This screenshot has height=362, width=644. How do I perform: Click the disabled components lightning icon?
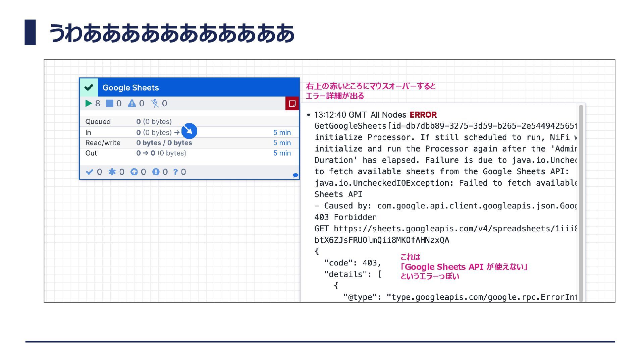click(x=155, y=103)
